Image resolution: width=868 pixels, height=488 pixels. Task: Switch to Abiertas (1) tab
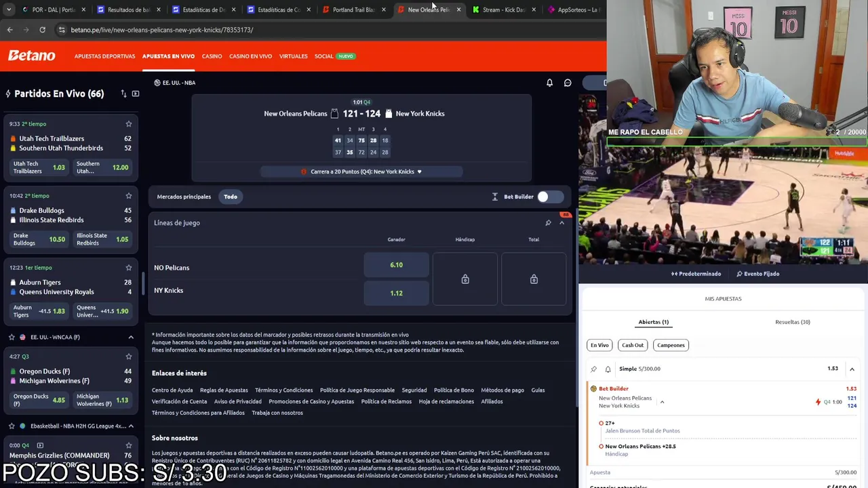[654, 322]
